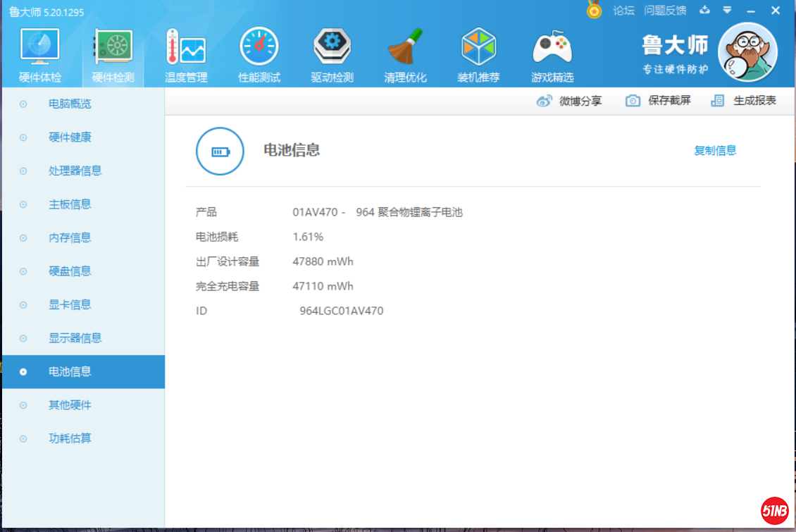796x532 pixels.
Task: Click 保存截屏 save screenshot button
Action: tap(659, 101)
